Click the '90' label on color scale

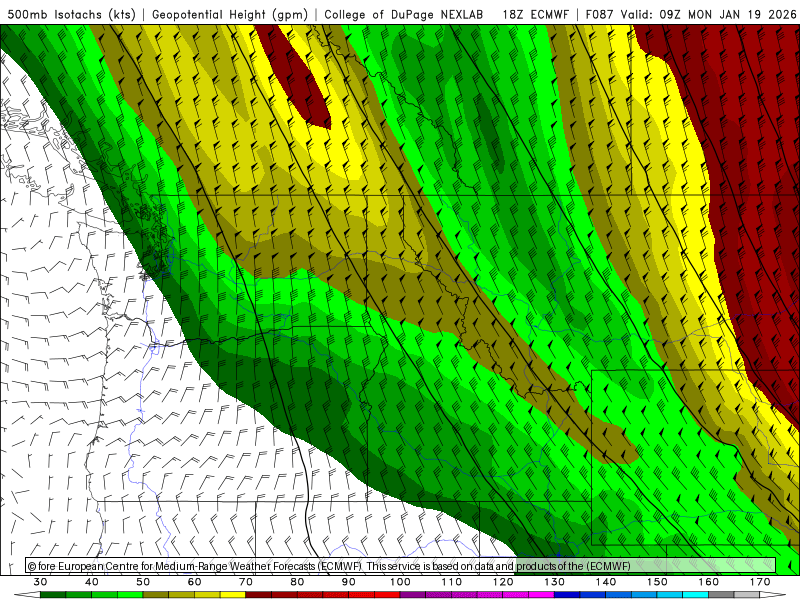tap(348, 582)
